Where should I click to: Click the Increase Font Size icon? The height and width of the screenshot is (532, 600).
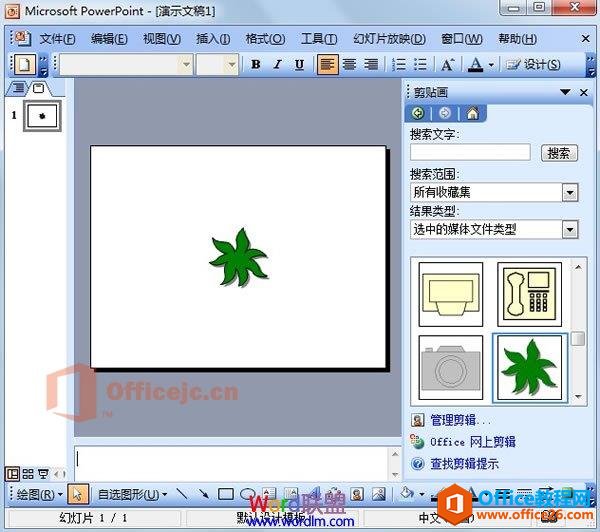[448, 64]
